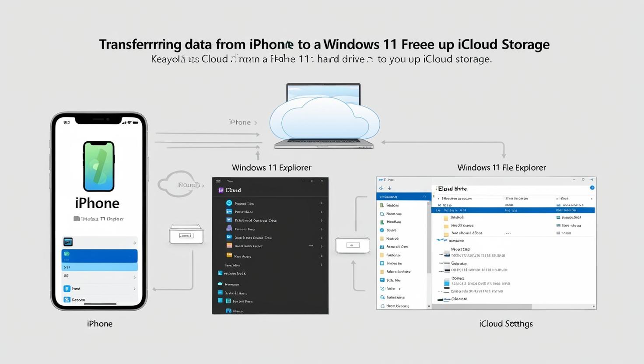Collapse the blue highlighted sidebar header in File Explorer
Screen dimensions: 644x364
pyautogui.click(x=424, y=197)
